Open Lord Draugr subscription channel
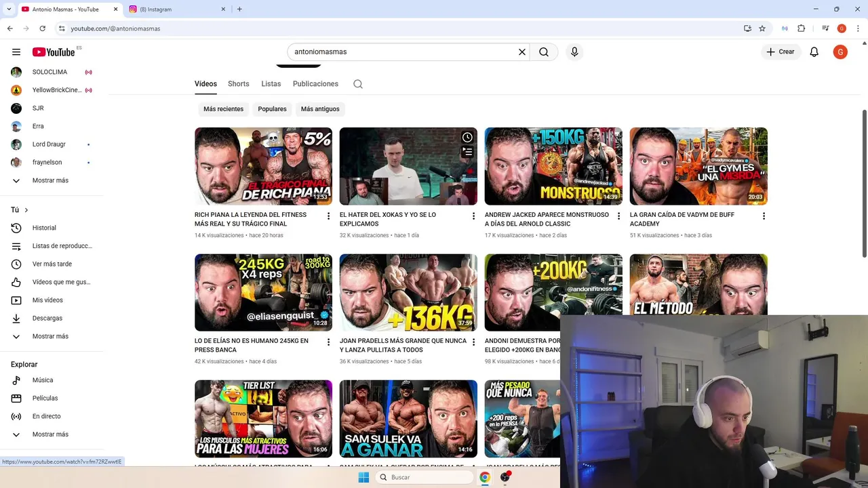This screenshot has width=868, height=488. 52,144
